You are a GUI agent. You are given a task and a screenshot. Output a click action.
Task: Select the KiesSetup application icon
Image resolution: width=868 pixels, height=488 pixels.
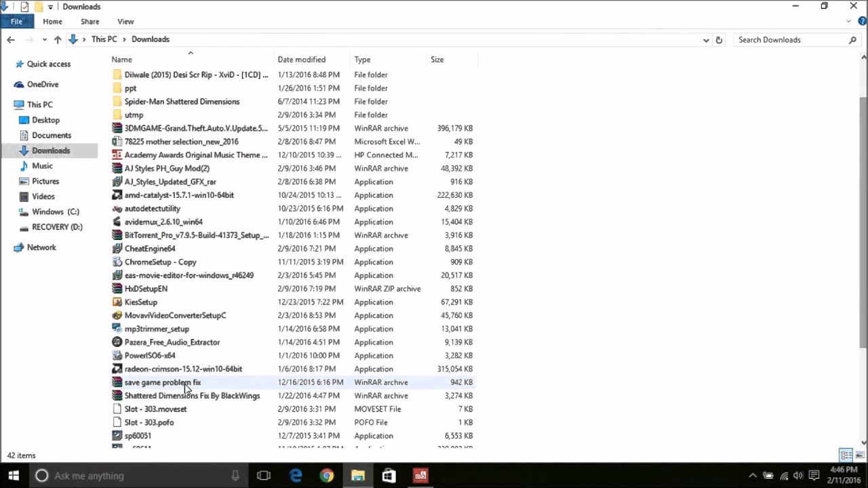[x=117, y=302]
